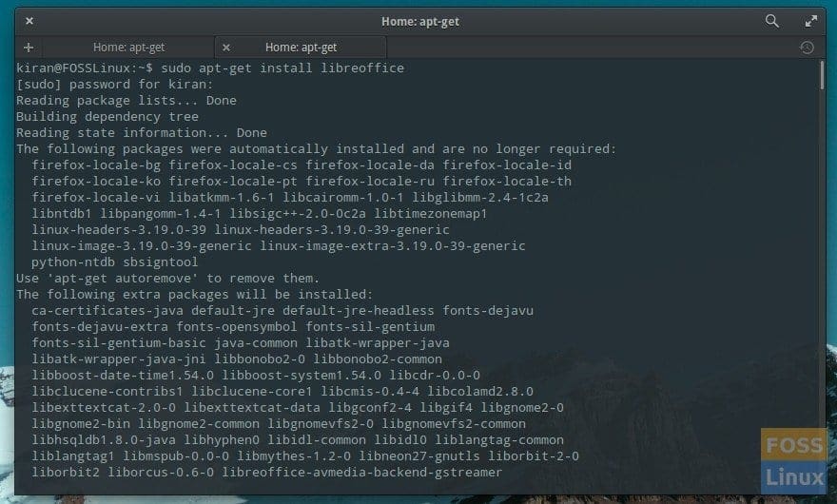Screen dimensions: 837x504
Task: Click 'The following extra packages will be installed:'
Action: tap(194, 294)
